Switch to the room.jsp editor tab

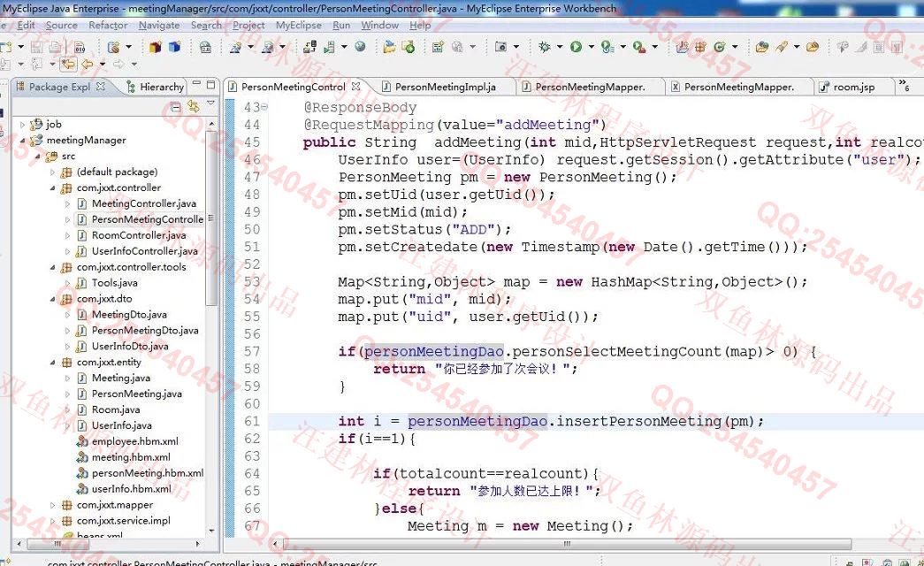847,87
